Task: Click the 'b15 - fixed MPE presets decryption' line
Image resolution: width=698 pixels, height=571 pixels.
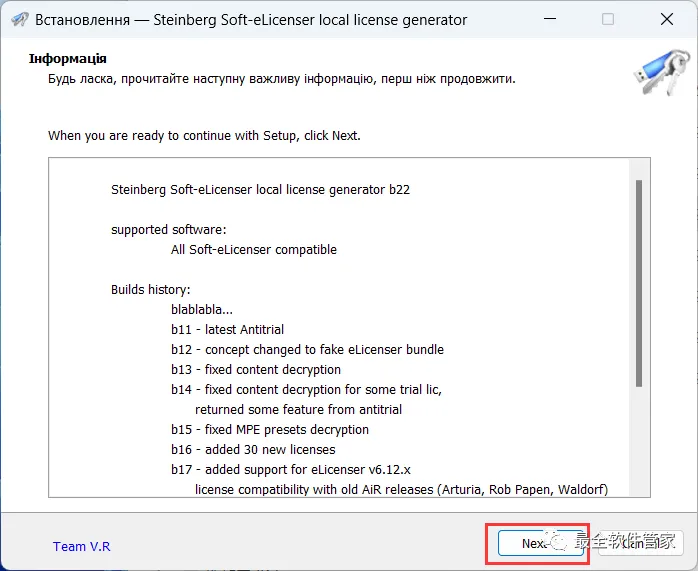Action: tap(270, 429)
